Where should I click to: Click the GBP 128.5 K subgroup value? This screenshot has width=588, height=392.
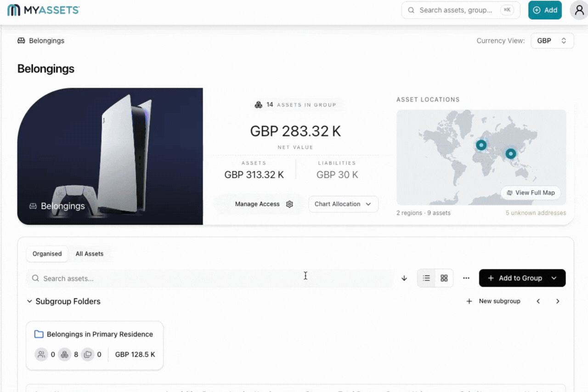(135, 354)
